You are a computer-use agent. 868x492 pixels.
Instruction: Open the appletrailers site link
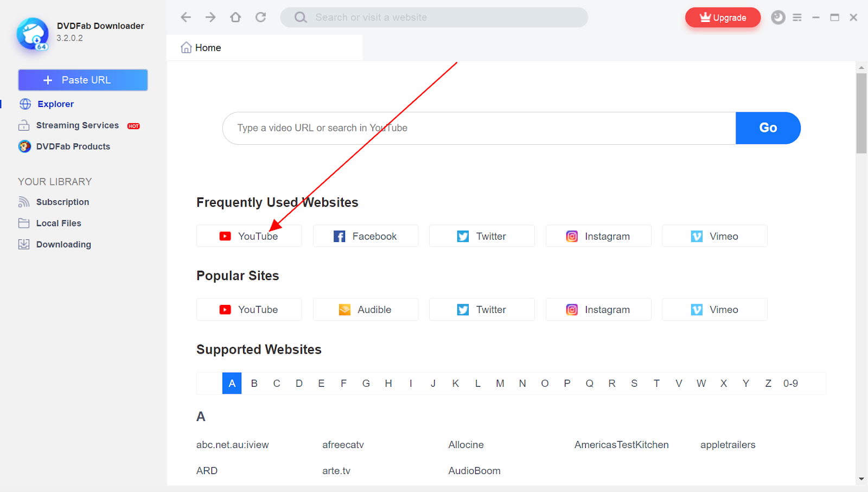[728, 445]
